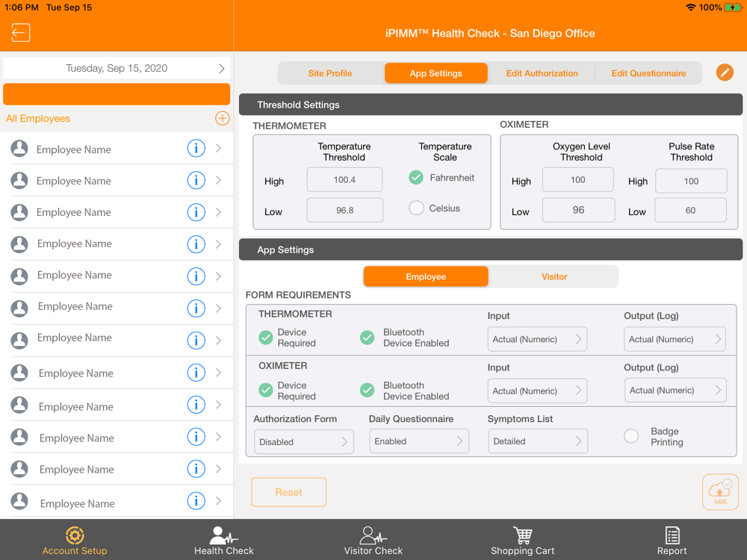Open info for the eighth employee
The height and width of the screenshot is (560, 747).
(196, 373)
